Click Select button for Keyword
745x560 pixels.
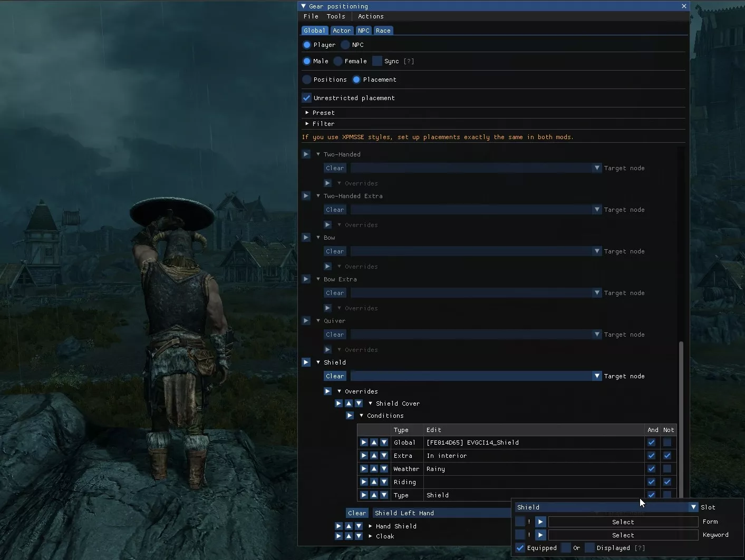coord(623,535)
